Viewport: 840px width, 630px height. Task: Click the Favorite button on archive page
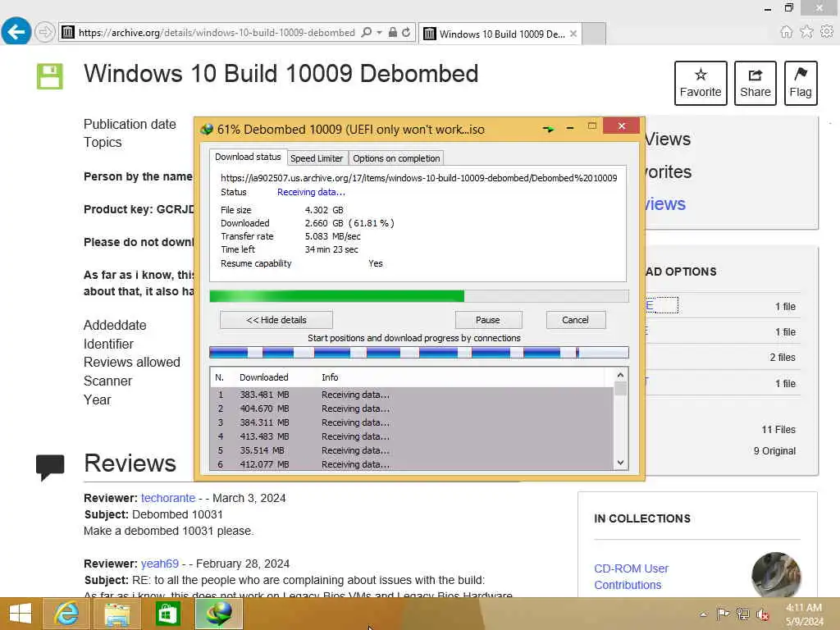coord(701,83)
